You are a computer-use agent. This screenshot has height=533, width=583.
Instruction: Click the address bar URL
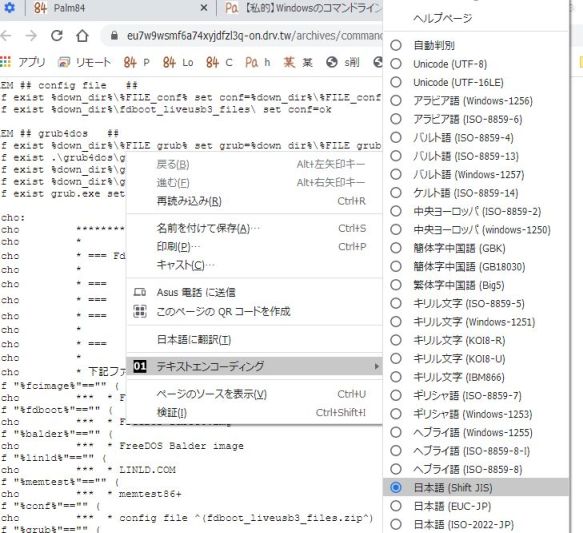254,36
